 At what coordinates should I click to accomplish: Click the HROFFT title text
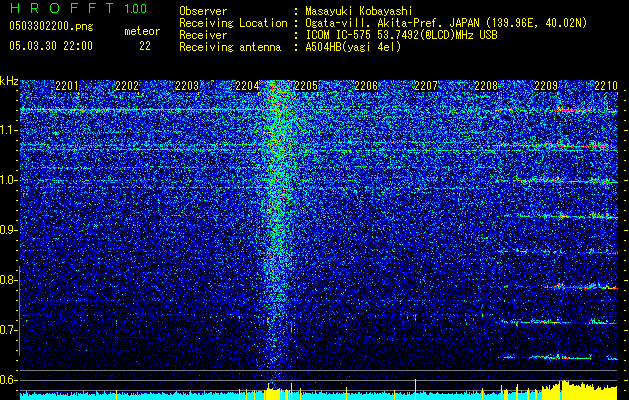pos(62,8)
